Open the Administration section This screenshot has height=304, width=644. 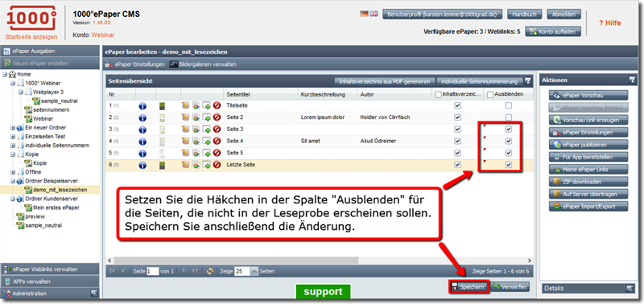[50, 294]
